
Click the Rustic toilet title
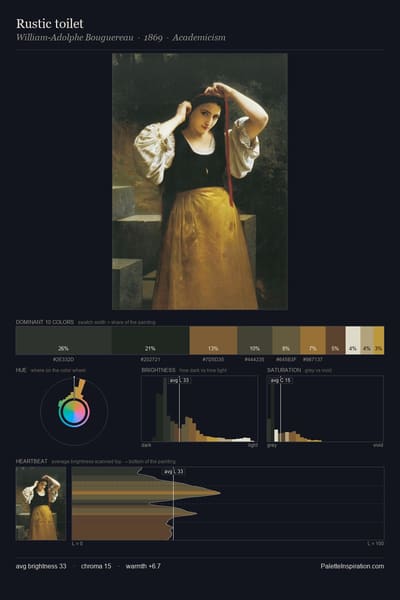pos(50,24)
